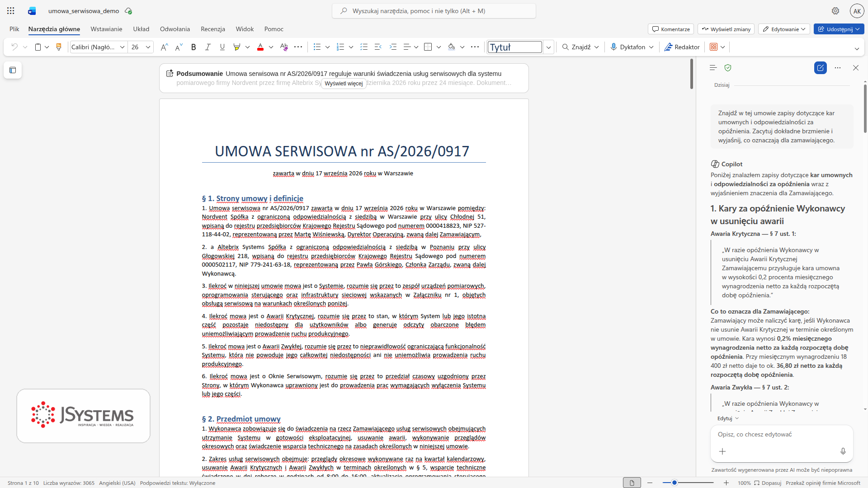This screenshot has width=868, height=488.
Task: Click Wyświetl zmiany button
Action: point(726,29)
